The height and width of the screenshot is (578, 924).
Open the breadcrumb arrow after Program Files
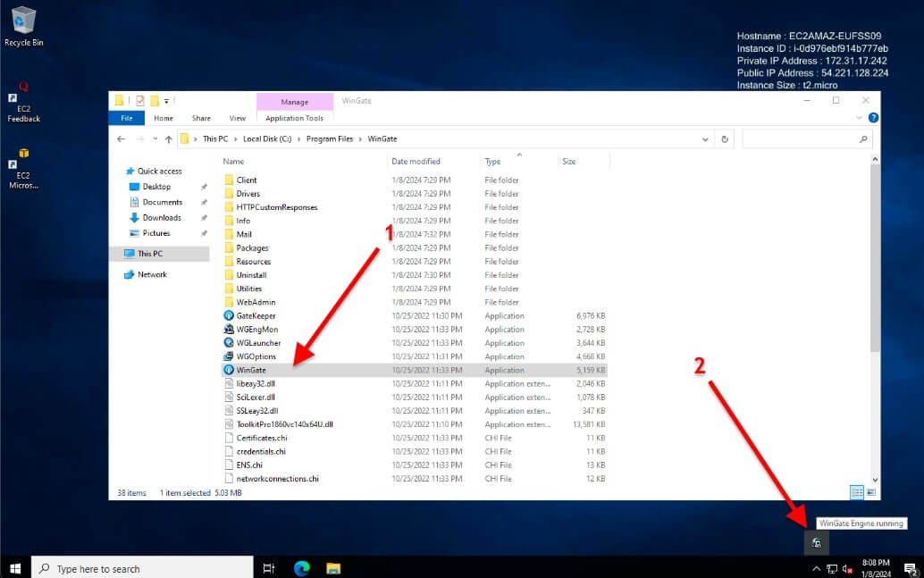(360, 139)
